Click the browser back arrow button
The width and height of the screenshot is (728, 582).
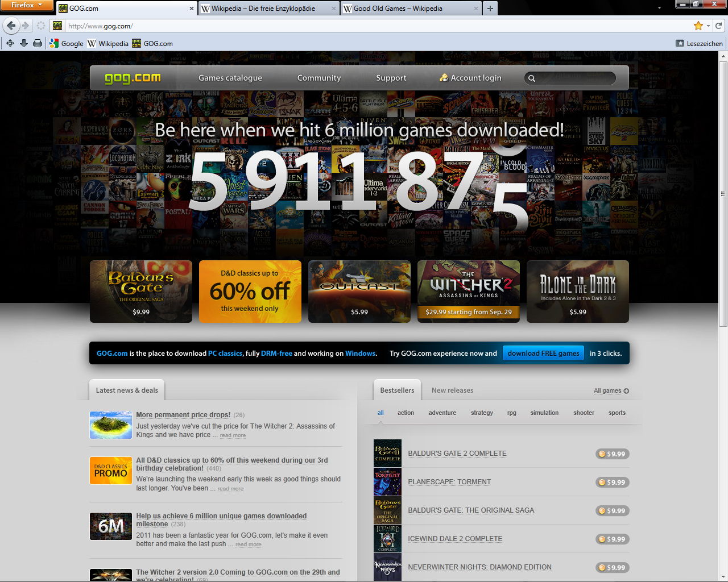click(x=11, y=26)
